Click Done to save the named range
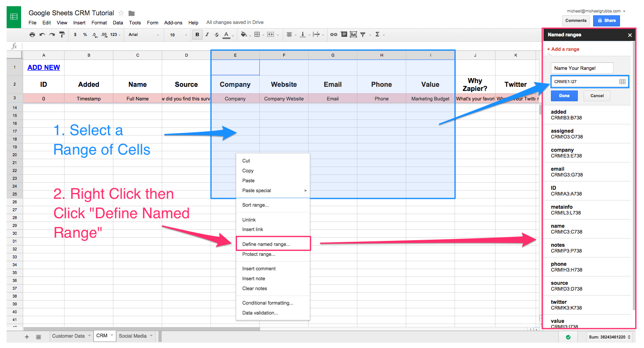644x348 pixels. (x=564, y=95)
